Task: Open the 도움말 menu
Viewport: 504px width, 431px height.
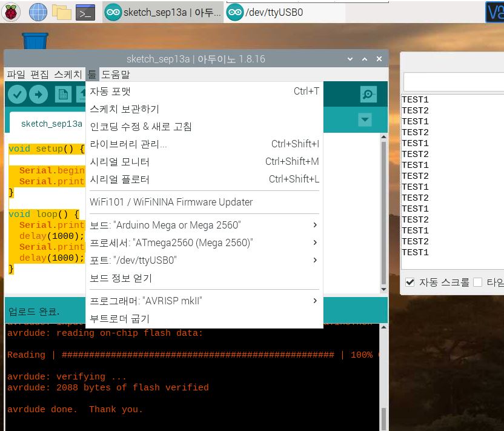Action: click(x=116, y=75)
